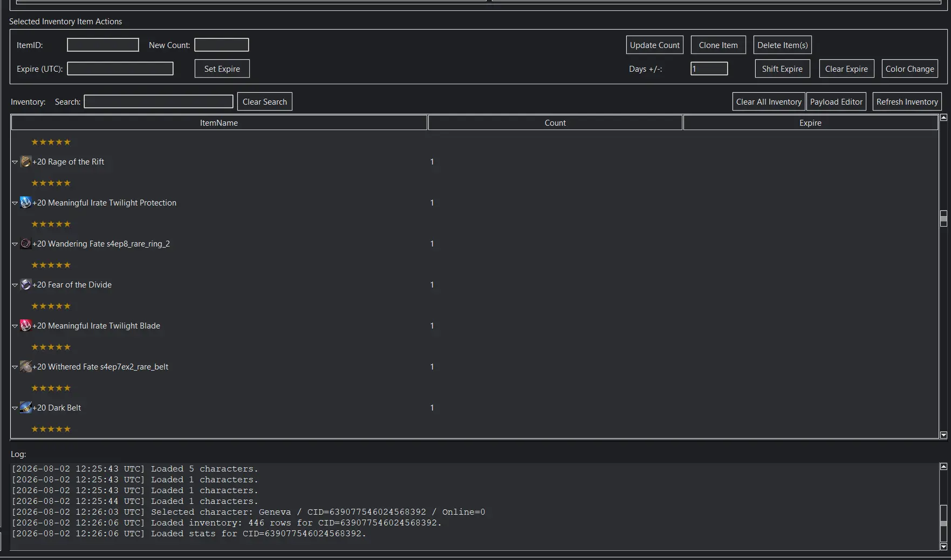Click the Update Count button
Image resolution: width=951 pixels, height=560 pixels.
click(x=654, y=45)
